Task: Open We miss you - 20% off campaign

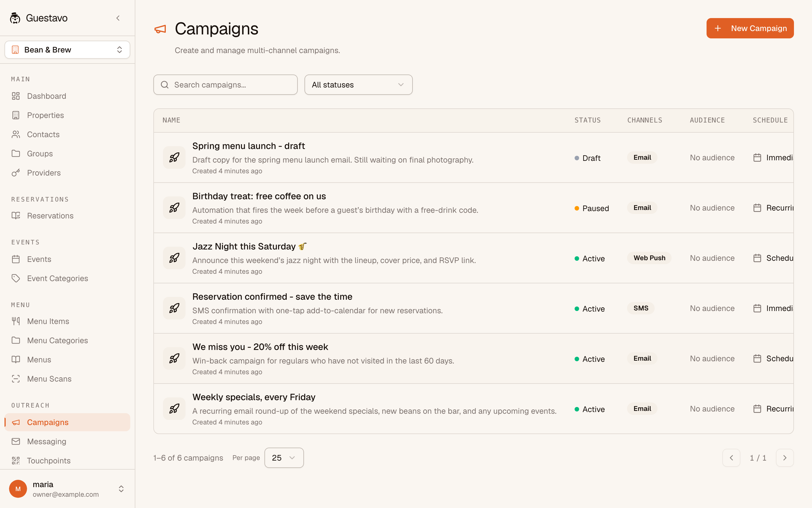Action: click(x=260, y=347)
